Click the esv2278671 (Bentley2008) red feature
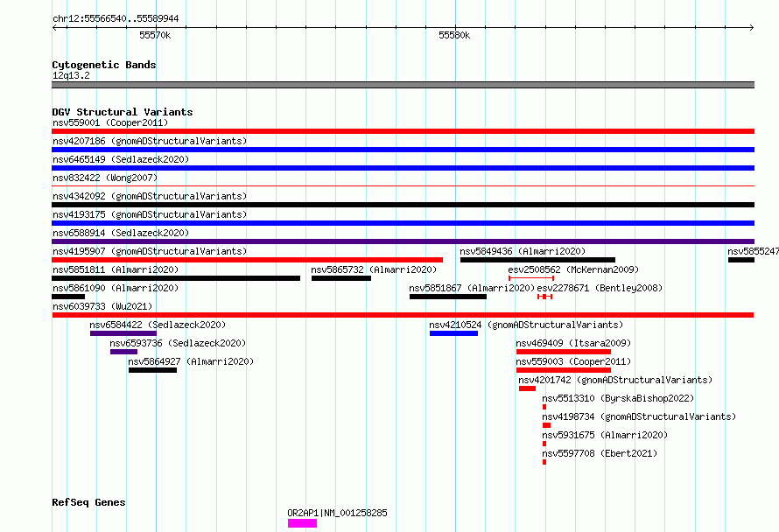Screen dimensions: 779x532 coord(544,297)
